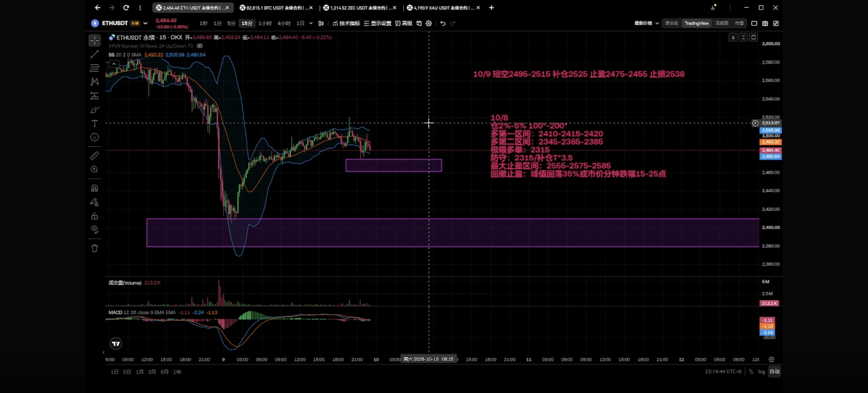Screen dimensions: 868x393
Task: Toggle log scale on price axis
Action: click(761, 371)
